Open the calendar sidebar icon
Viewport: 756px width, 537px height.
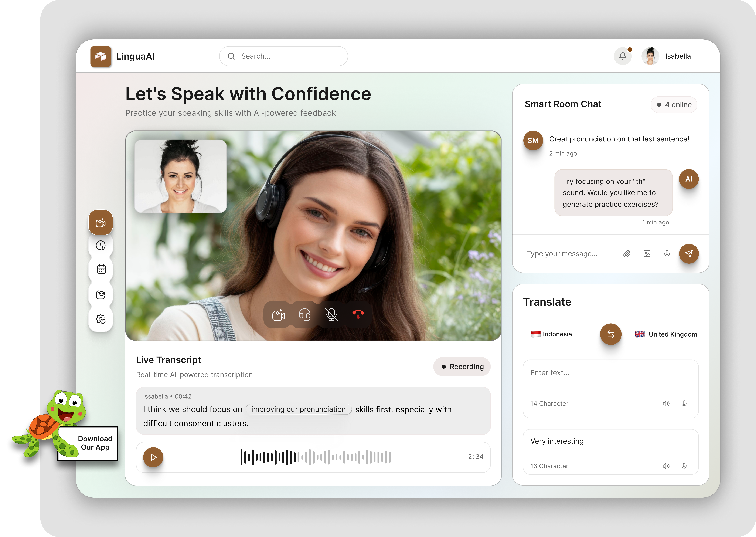(102, 269)
